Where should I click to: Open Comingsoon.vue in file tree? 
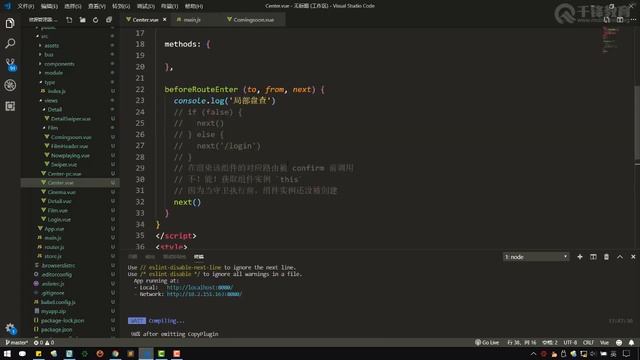(x=71, y=137)
